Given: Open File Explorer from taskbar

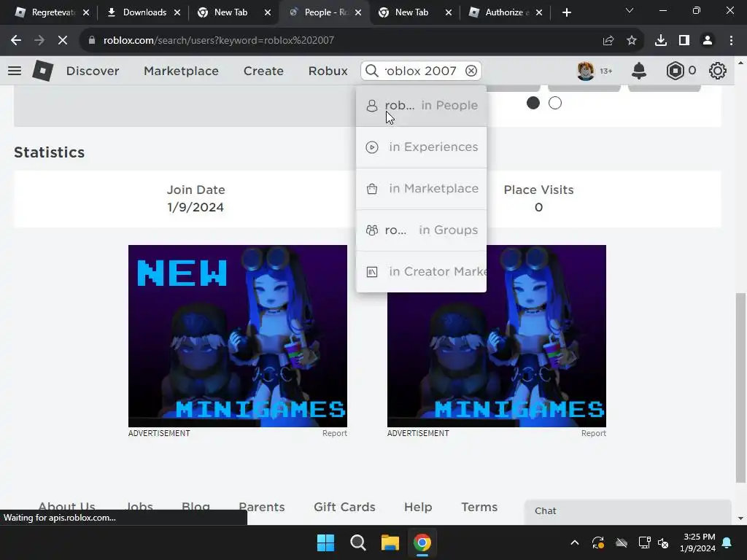Looking at the screenshot, I should click(x=390, y=542).
